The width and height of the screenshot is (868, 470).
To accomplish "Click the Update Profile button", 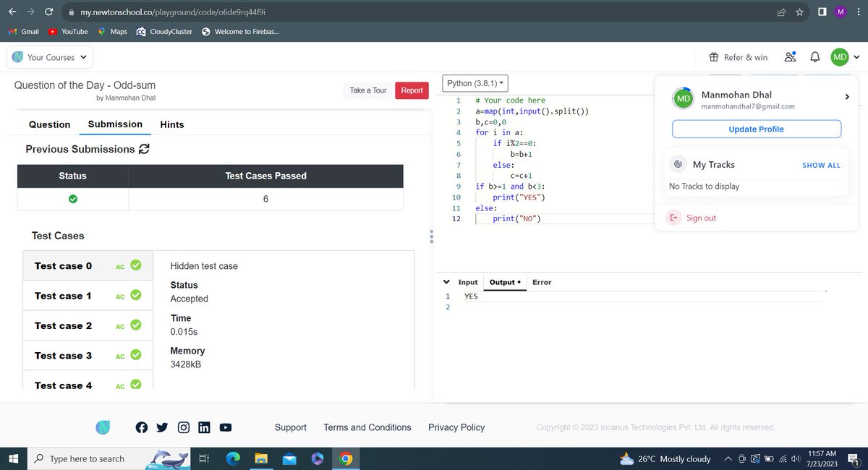I will pyautogui.click(x=757, y=129).
